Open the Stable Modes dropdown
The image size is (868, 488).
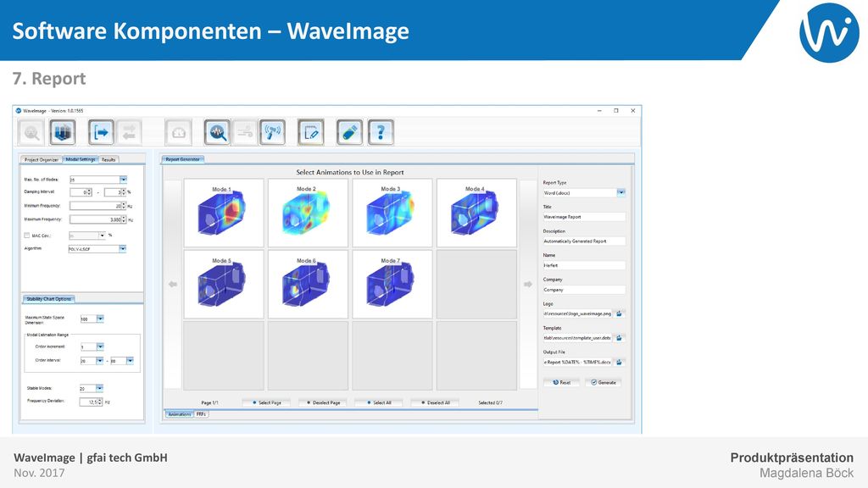tap(99, 388)
